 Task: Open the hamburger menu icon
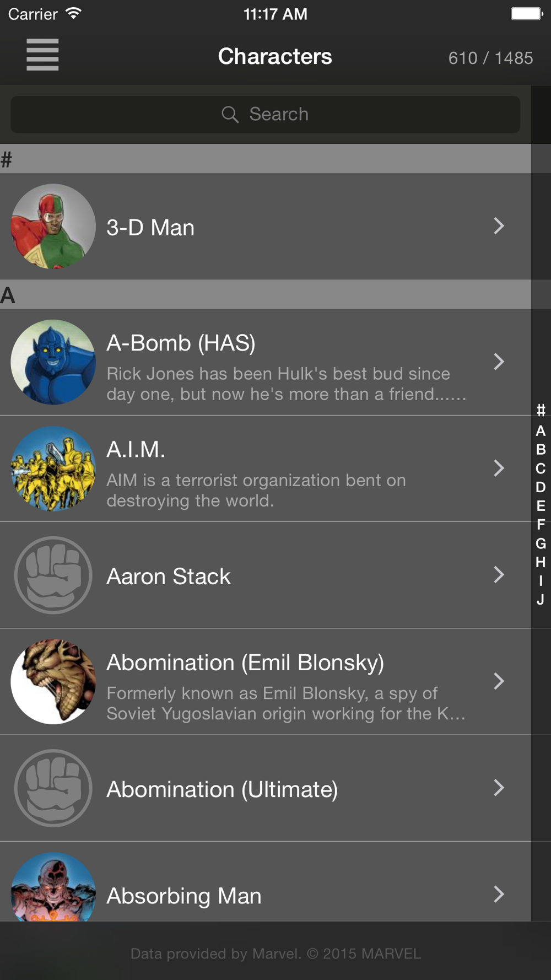42,55
